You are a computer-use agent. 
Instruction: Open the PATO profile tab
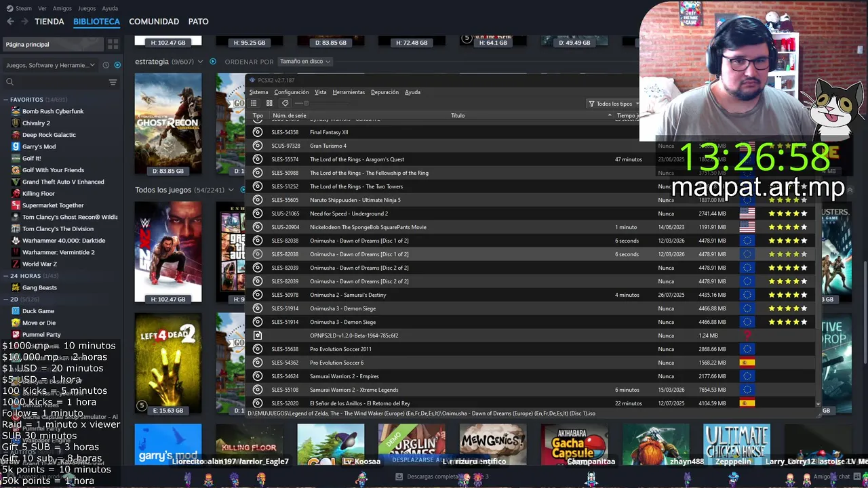tap(198, 22)
